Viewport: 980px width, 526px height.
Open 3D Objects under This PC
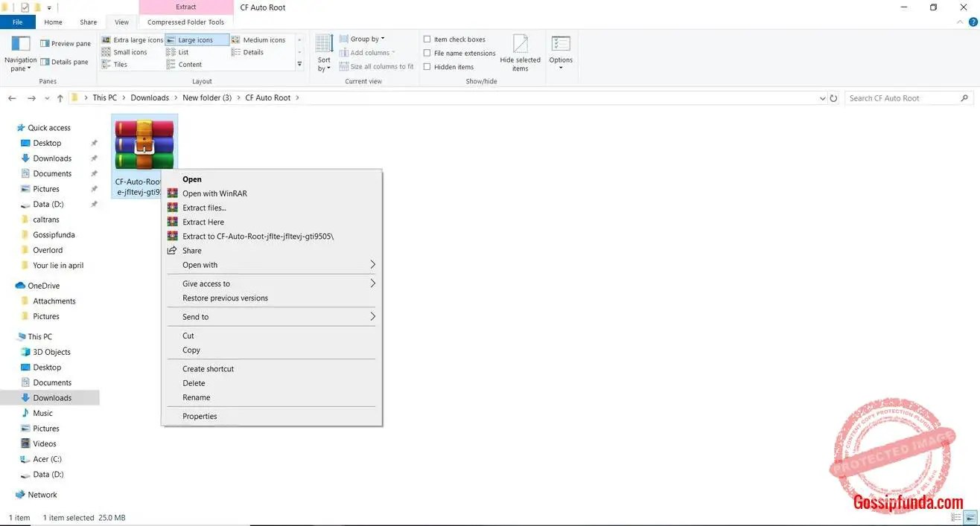click(x=51, y=352)
